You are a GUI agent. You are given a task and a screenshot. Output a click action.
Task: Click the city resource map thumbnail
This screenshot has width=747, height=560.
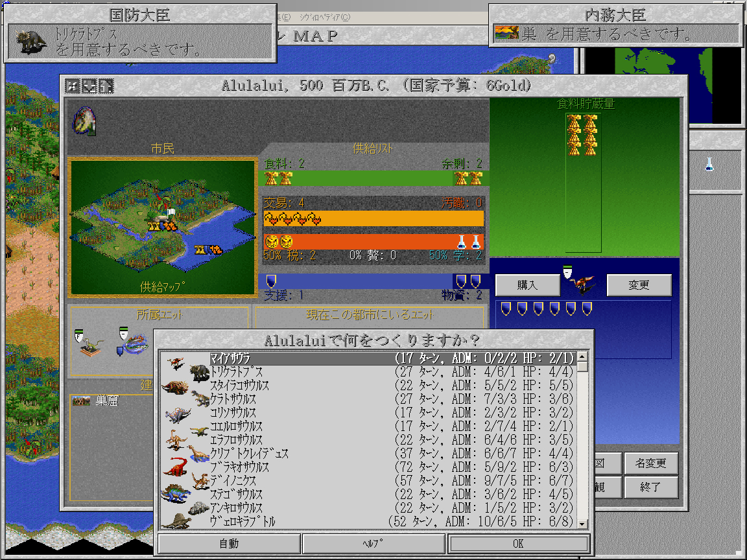coord(163,227)
